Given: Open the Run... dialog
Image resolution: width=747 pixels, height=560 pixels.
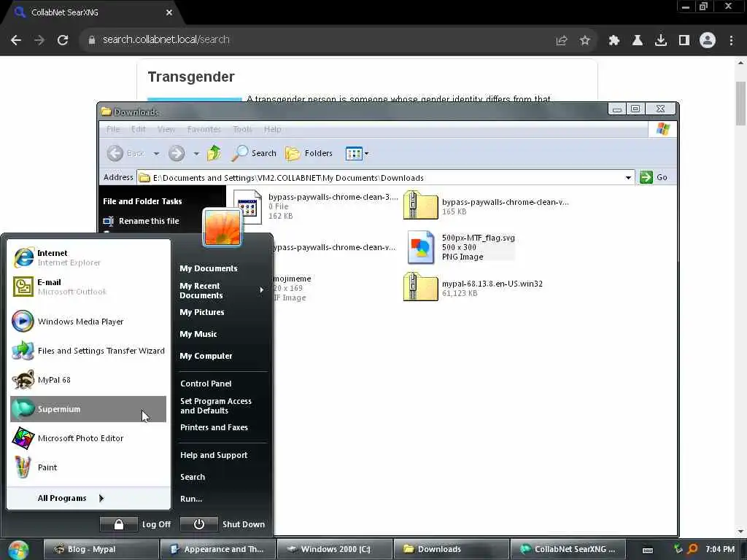Looking at the screenshot, I should [x=191, y=499].
